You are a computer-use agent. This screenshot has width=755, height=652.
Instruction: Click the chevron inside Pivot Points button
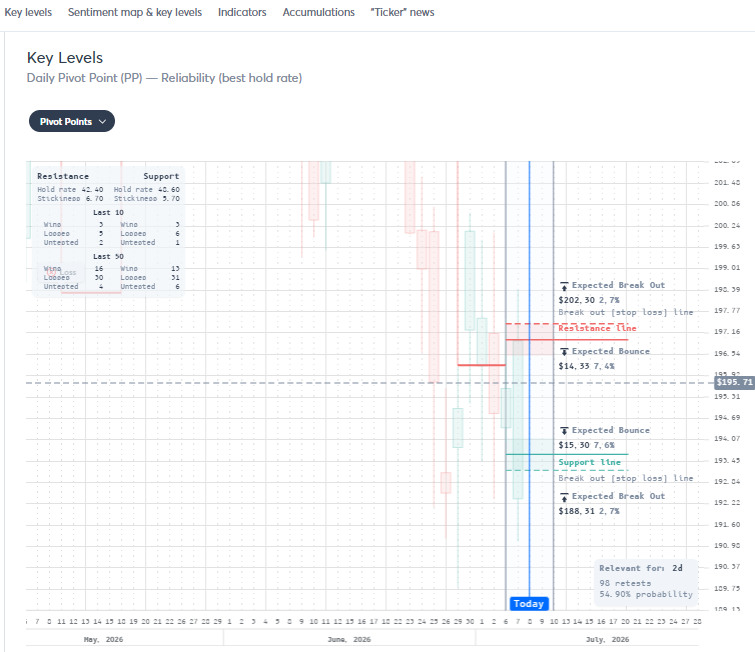pos(102,122)
